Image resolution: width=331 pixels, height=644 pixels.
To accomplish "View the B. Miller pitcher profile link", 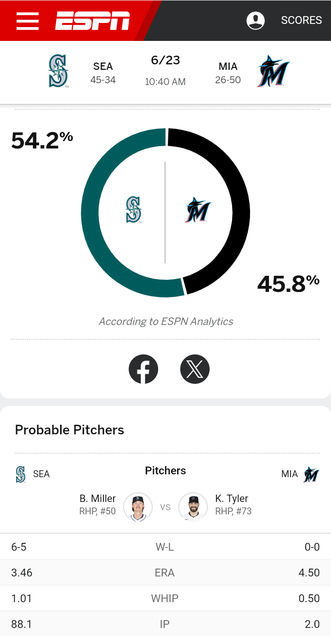I will 97,499.
